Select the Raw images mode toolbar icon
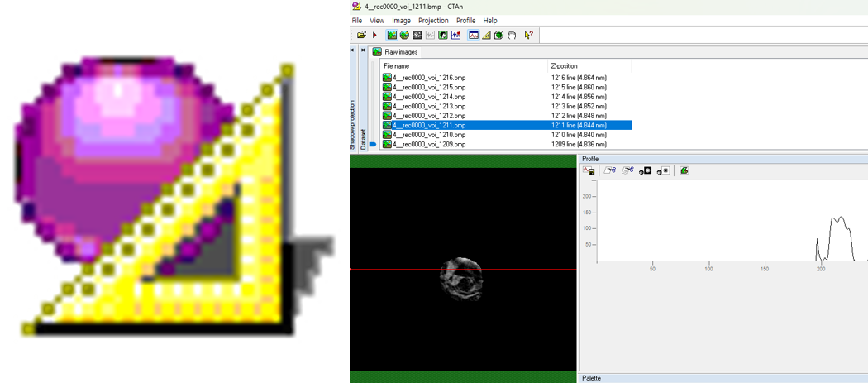 click(392, 35)
